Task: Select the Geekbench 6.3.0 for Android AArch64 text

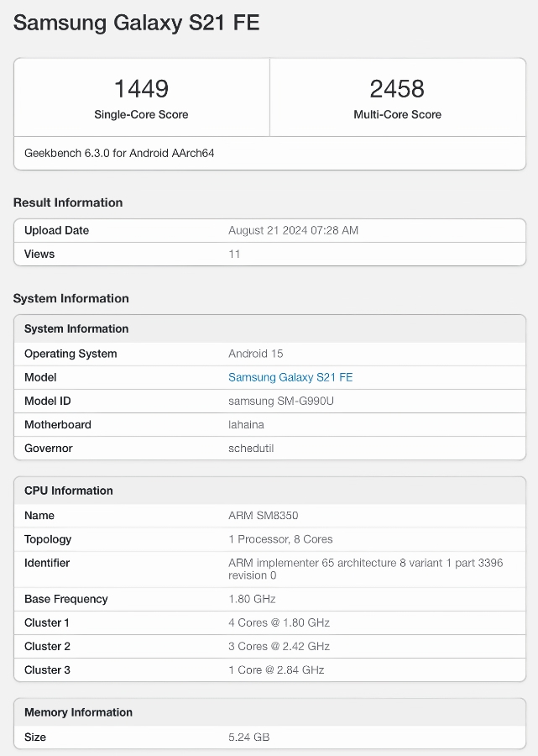Action: pyautogui.click(x=119, y=153)
